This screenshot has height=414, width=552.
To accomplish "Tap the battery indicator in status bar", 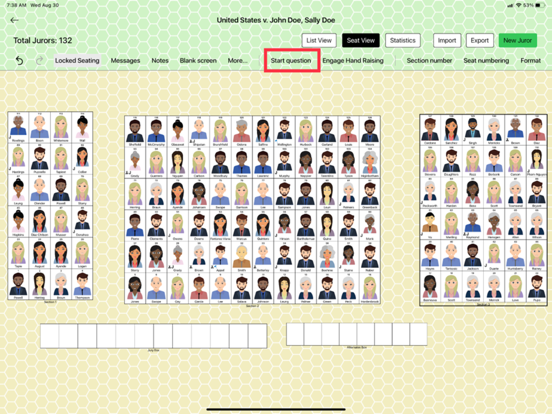I will (539, 5).
